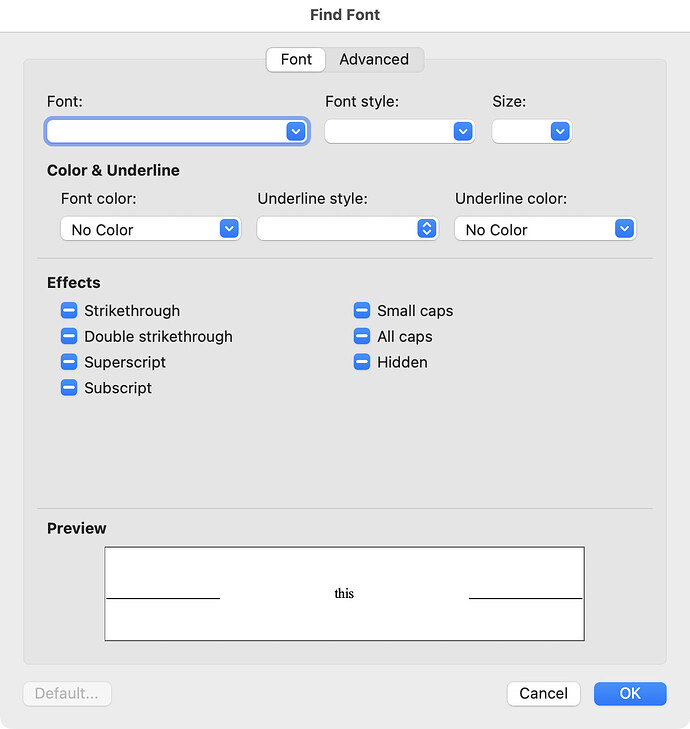690x729 pixels.
Task: Click inside the Size field
Action: coord(521,131)
